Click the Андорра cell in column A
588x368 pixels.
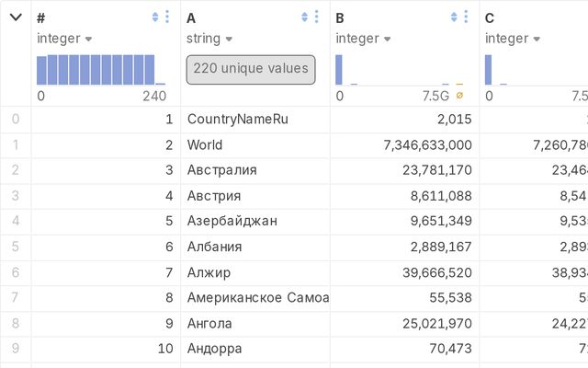coord(215,349)
